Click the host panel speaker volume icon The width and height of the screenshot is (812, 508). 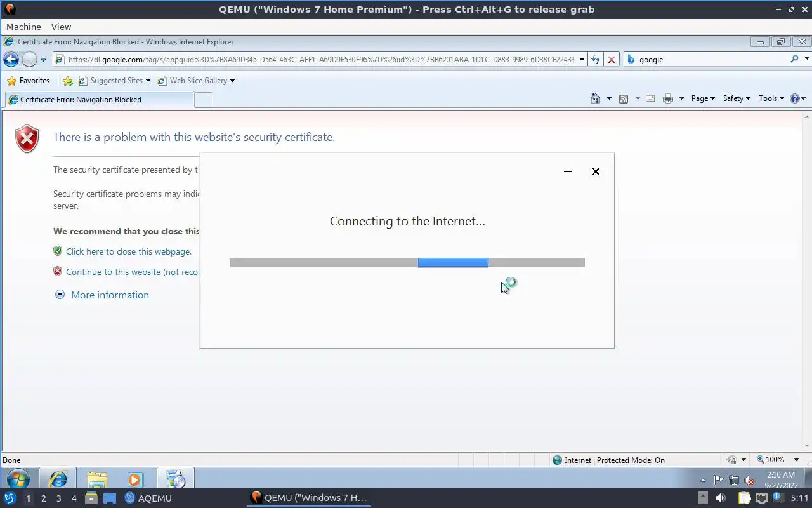point(720,498)
